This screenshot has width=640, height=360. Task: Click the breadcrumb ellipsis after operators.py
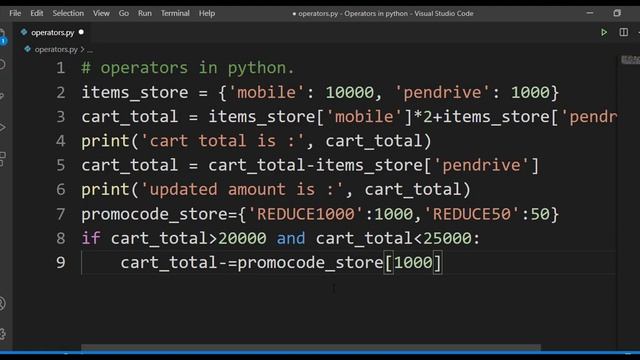click(x=90, y=50)
